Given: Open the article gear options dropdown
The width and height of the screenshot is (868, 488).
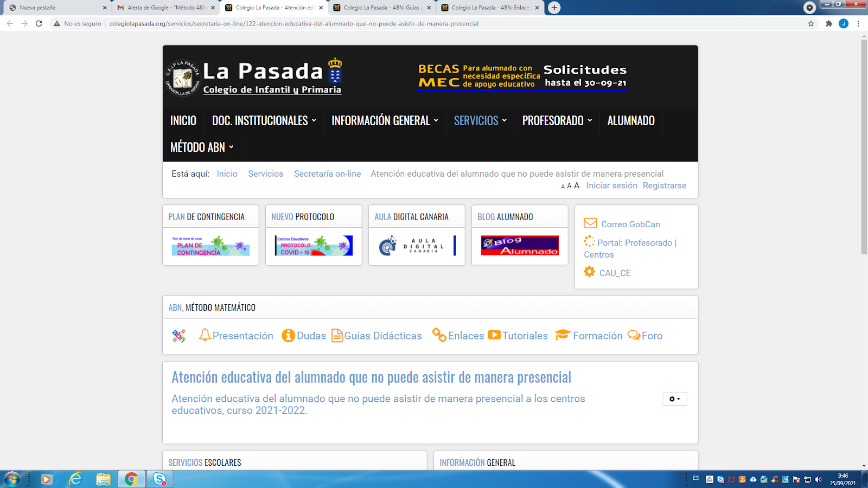Looking at the screenshot, I should (x=675, y=399).
